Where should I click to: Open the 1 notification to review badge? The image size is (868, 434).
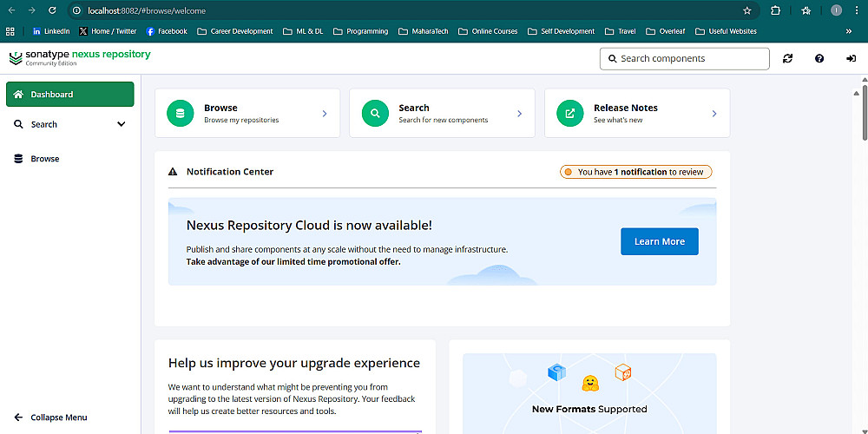[635, 172]
